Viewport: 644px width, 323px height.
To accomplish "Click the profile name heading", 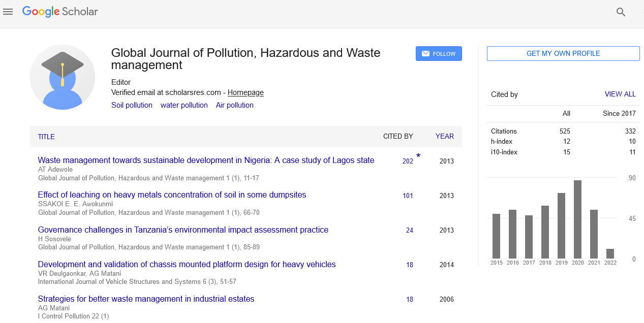I will click(246, 59).
